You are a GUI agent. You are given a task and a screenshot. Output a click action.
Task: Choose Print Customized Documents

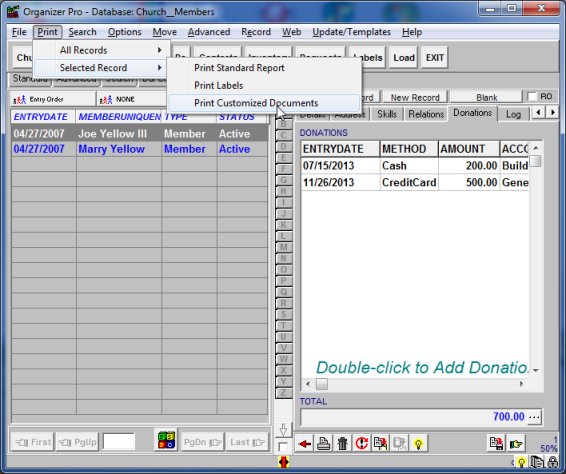coord(264,103)
